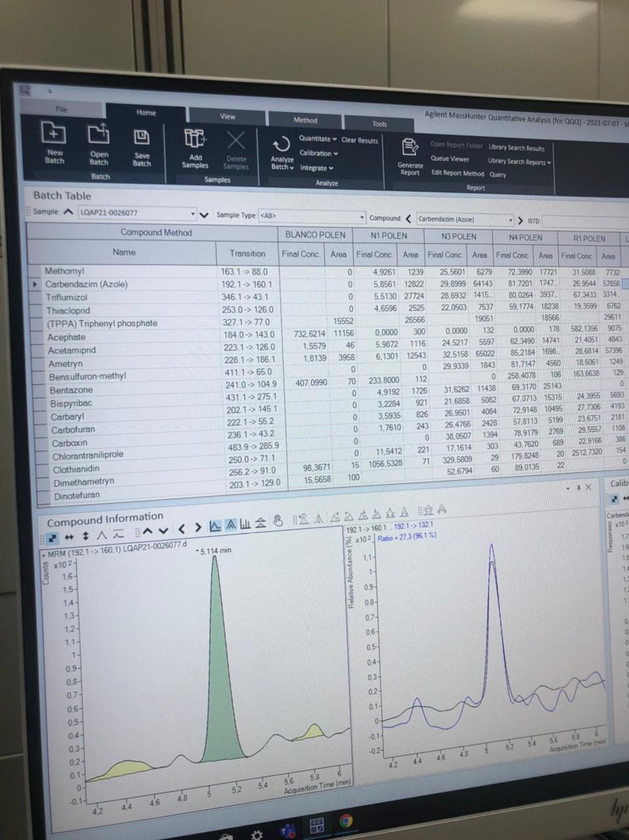
Task: Open Google Chrome from the taskbar
Action: [346, 820]
